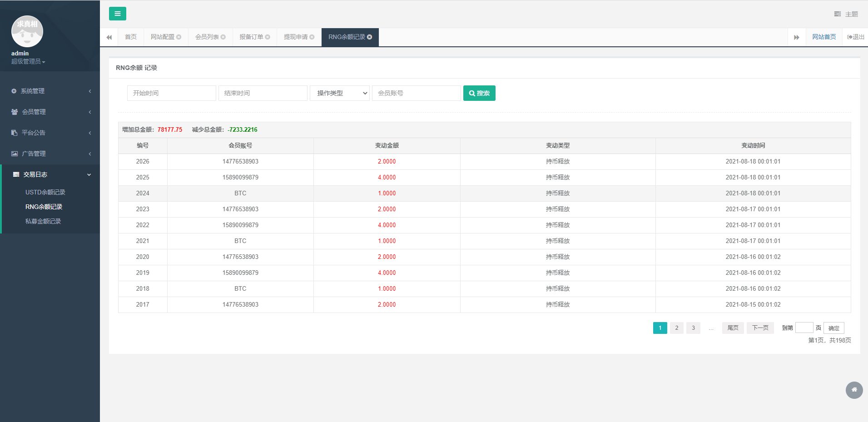Screen dimensions: 868x422
Task: Click the 开始时间 date input field
Action: coord(171,93)
